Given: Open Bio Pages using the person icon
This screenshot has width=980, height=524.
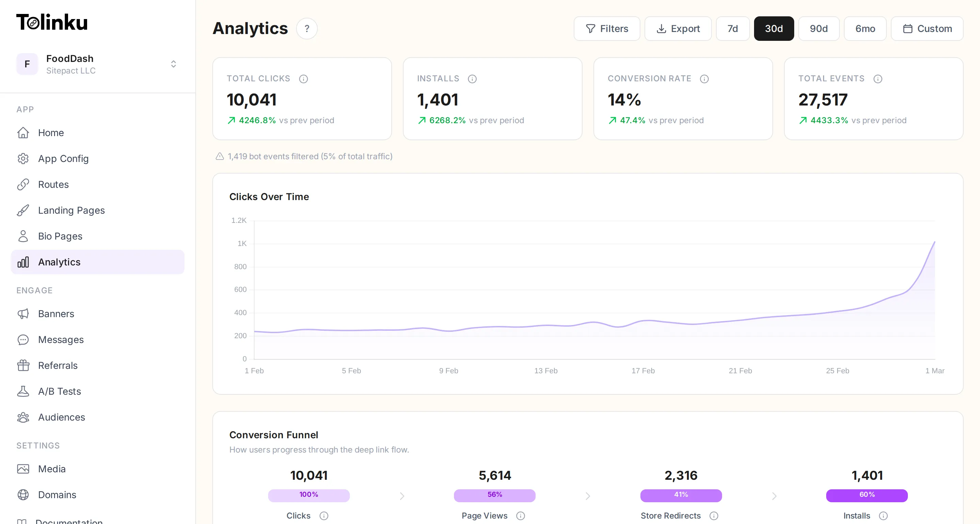Looking at the screenshot, I should [23, 236].
